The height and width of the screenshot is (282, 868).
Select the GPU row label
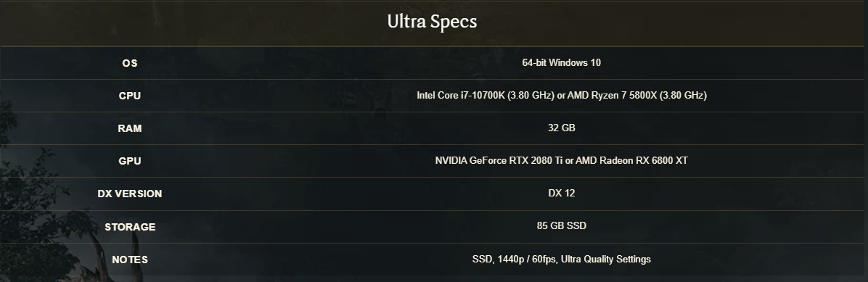[129, 161]
